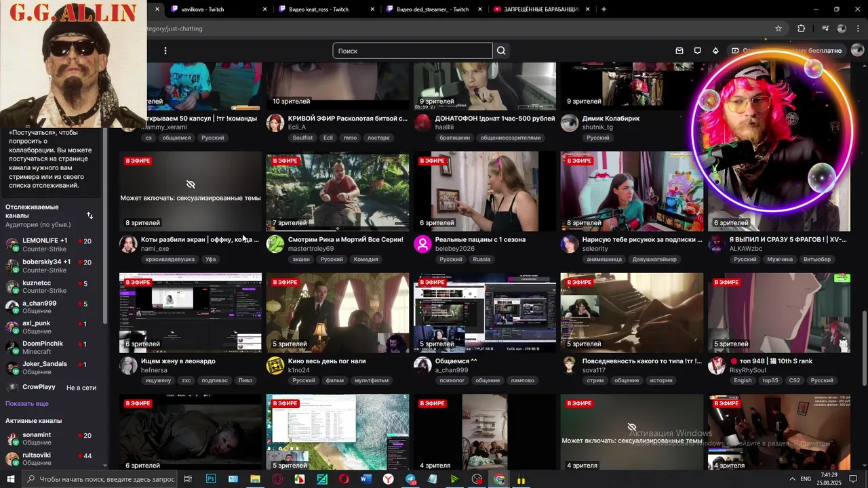868x488 pixels.
Task: Open the Реальные пацаны stream thumbnail
Action: pyautogui.click(x=485, y=192)
